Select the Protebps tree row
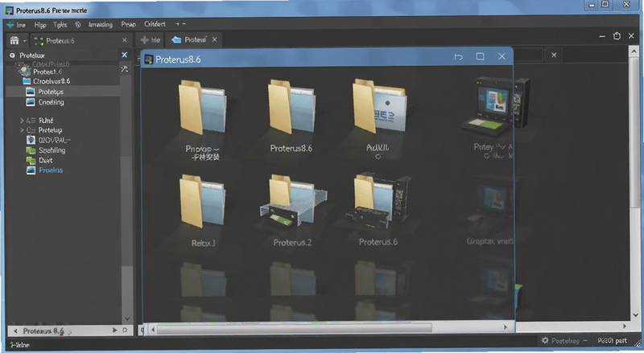 tap(63, 92)
